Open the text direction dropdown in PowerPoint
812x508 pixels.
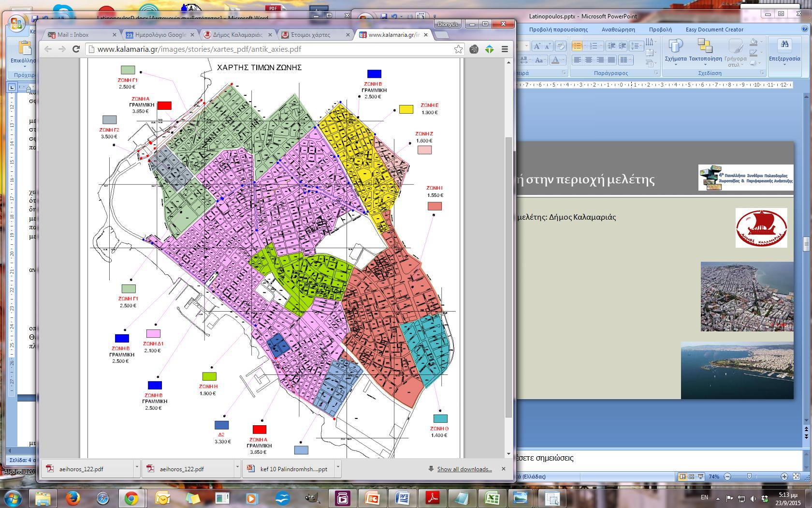pyautogui.click(x=651, y=42)
